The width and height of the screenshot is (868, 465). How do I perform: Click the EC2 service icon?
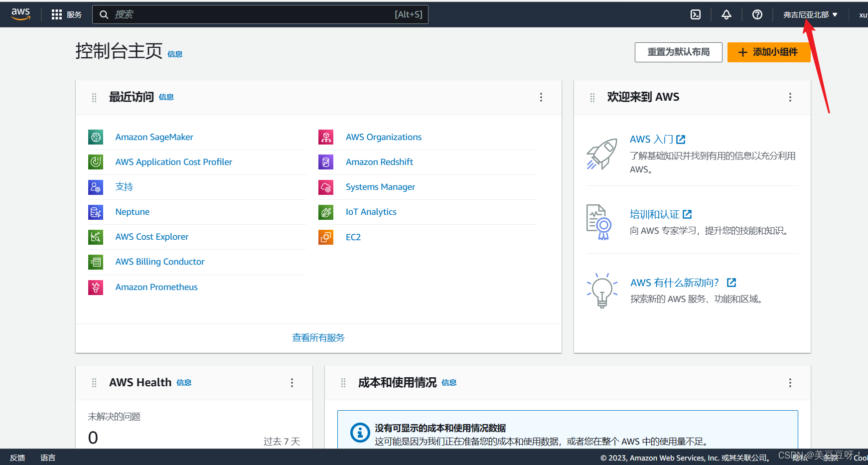coord(326,237)
